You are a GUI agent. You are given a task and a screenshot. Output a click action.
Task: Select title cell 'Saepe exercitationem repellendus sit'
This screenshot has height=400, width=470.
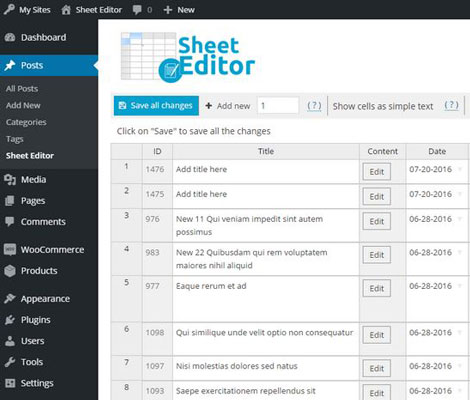[266, 391]
